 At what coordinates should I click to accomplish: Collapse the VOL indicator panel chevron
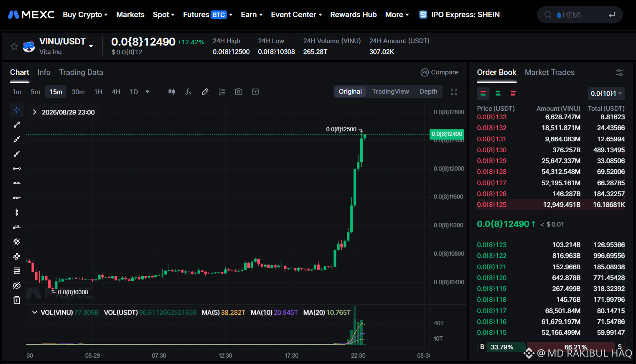(35, 312)
